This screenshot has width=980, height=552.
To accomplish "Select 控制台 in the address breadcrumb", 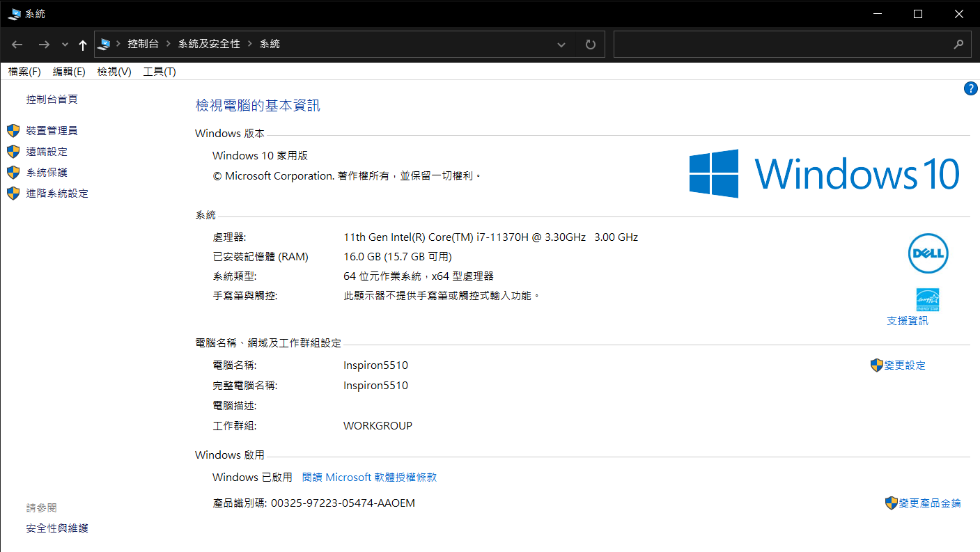I will tap(143, 44).
